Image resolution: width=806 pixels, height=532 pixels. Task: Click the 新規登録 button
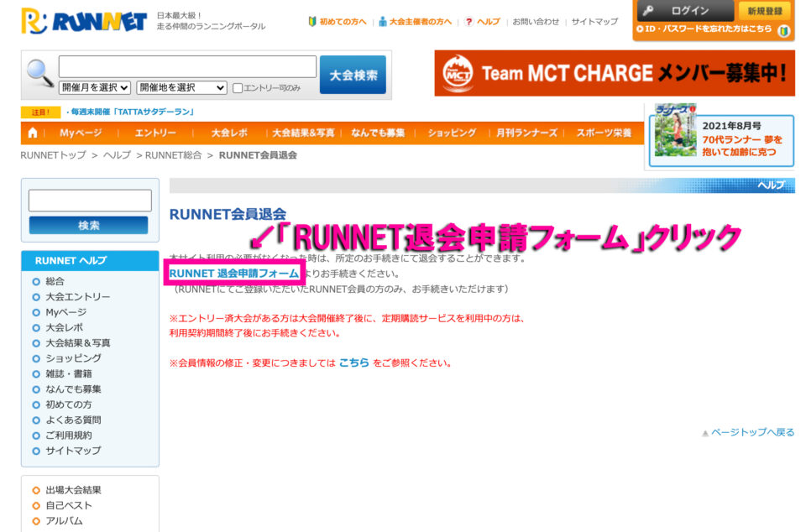pos(765,11)
